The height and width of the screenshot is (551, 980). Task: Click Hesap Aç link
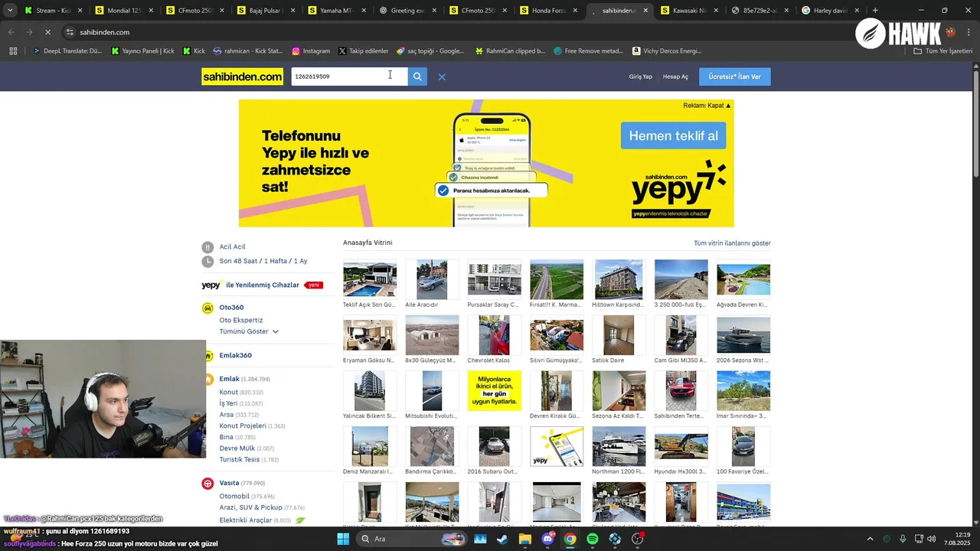675,77
